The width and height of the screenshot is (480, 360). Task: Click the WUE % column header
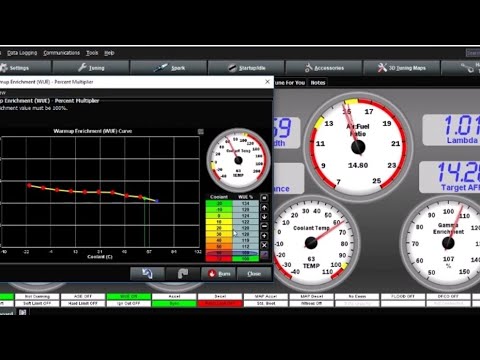[x=245, y=197]
